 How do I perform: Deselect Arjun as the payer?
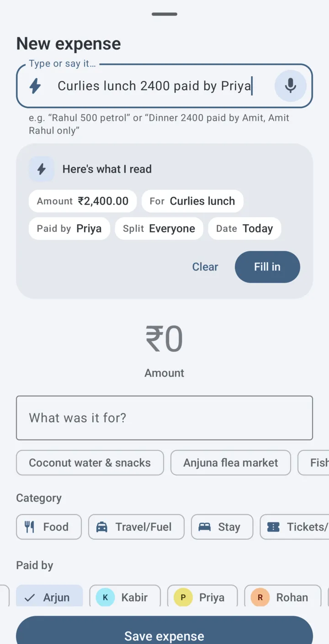pos(49,596)
